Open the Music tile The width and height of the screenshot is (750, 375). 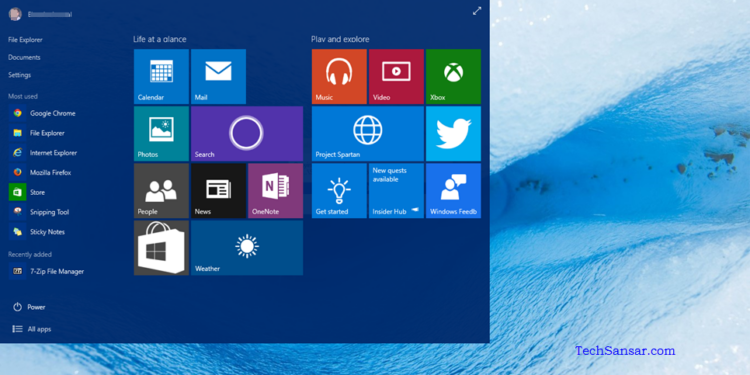[x=339, y=77]
